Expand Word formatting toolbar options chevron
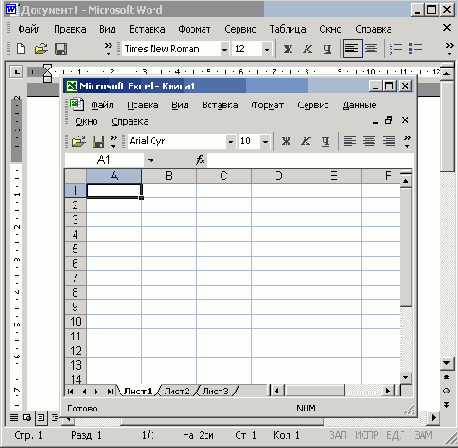Viewport: 458px width, 448px height. click(x=449, y=49)
